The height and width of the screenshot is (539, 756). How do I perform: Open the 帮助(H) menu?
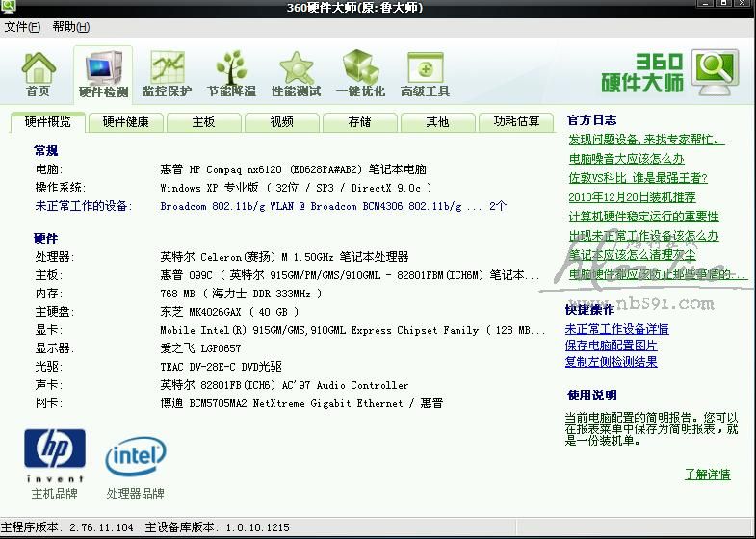point(71,27)
